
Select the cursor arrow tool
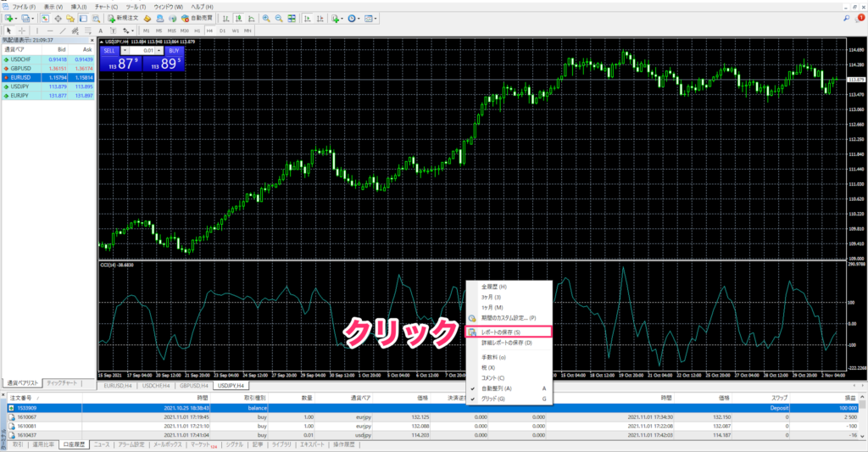tap(8, 31)
